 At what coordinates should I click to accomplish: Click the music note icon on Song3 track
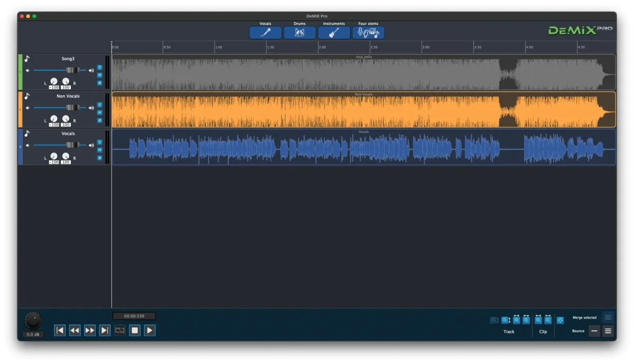pyautogui.click(x=27, y=59)
